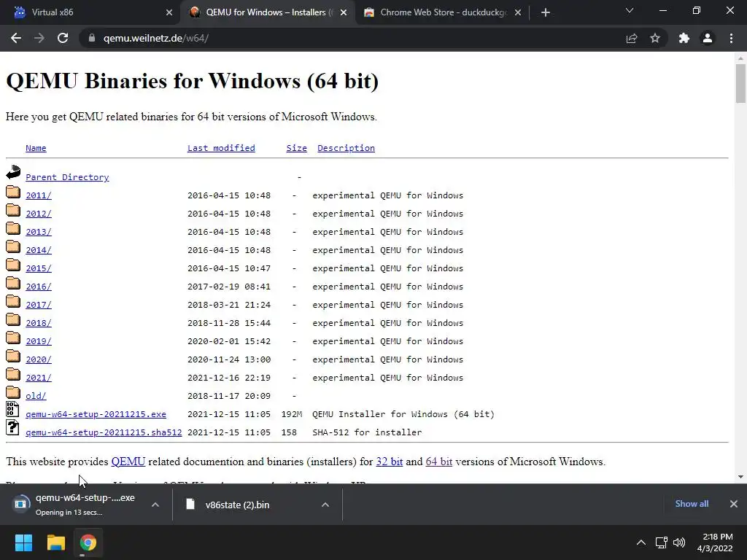This screenshot has height=560, width=747.
Task: Click the folder icon beside 2011/
Action: 13,192
